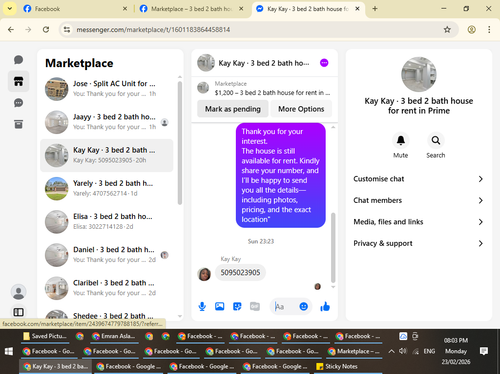View site information icon in the address bar
Screen dimensions: 500x374
67,30
